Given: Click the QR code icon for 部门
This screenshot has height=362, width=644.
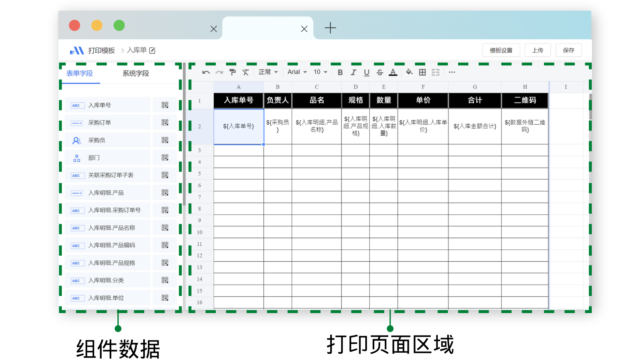Looking at the screenshot, I should [x=165, y=158].
